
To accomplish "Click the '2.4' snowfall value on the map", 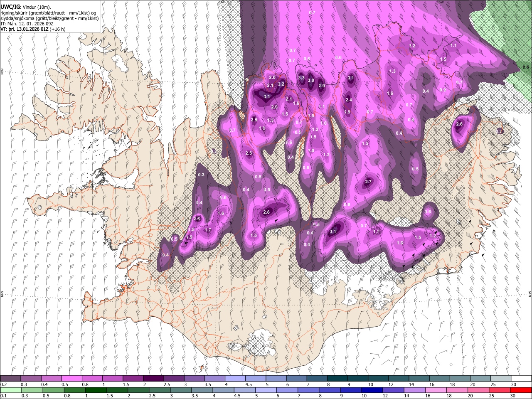I will coord(349,100).
